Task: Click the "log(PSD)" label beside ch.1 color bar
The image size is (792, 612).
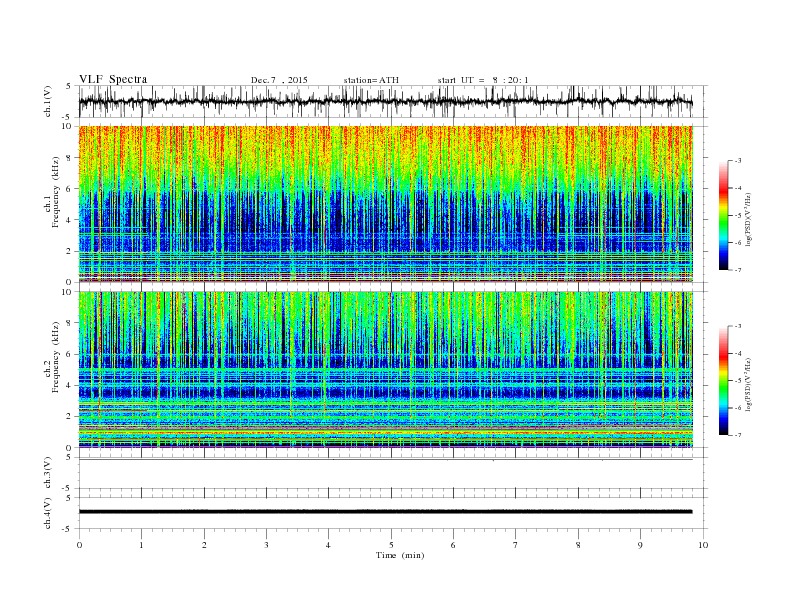Action: tap(748, 220)
